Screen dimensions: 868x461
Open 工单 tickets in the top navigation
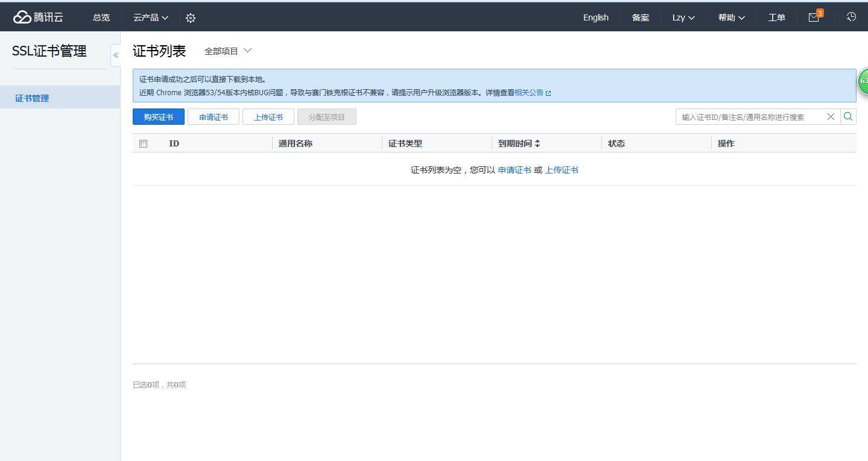point(777,17)
